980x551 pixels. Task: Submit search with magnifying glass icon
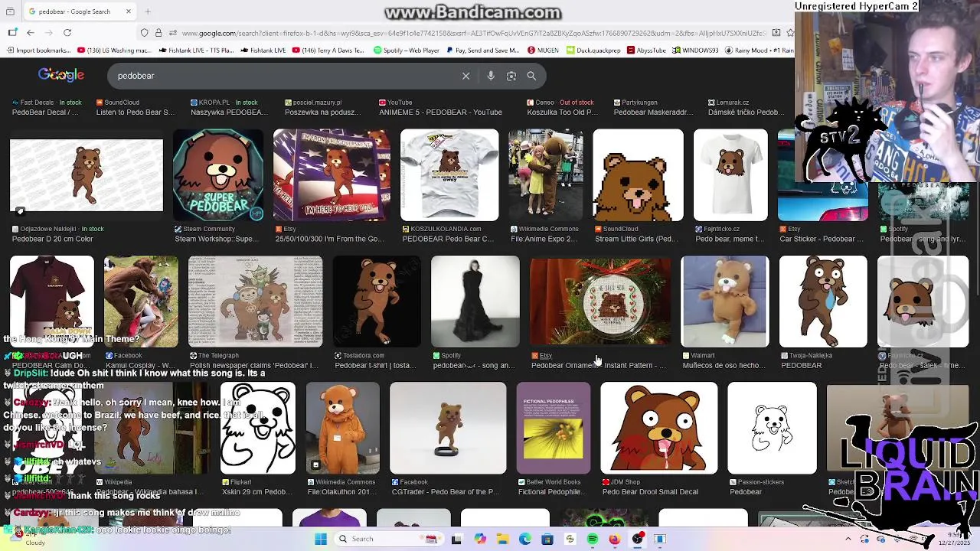(531, 76)
